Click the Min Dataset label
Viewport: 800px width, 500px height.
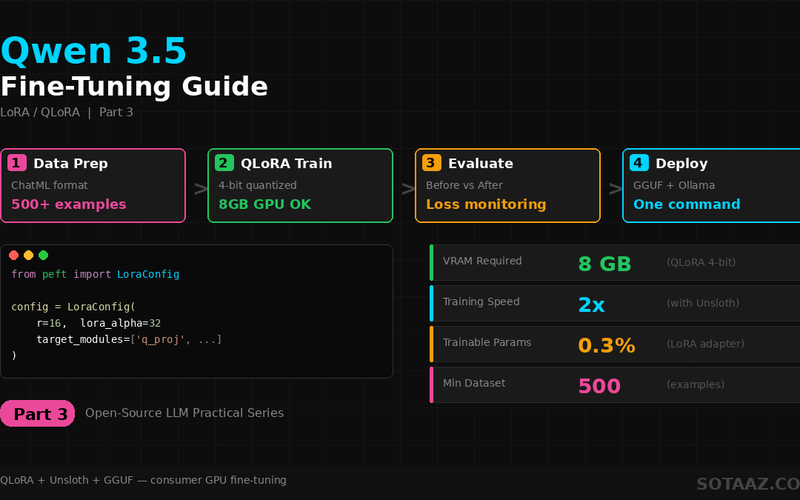474,383
